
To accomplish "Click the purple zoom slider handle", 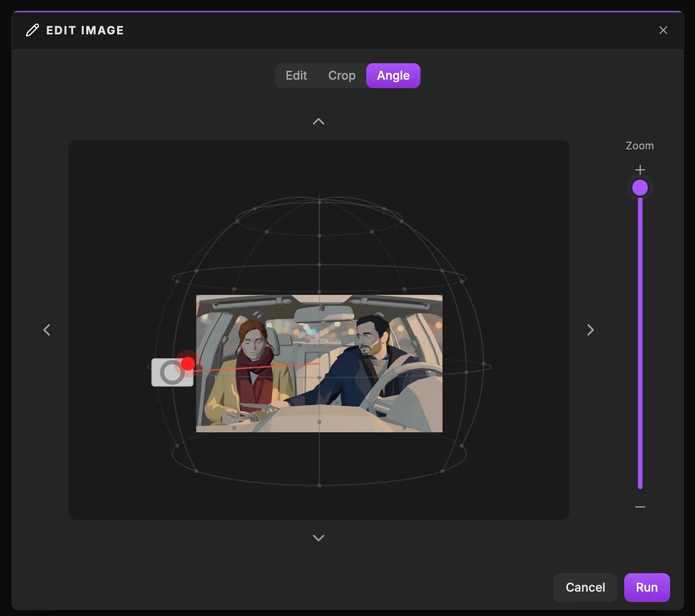I will pyautogui.click(x=640, y=188).
